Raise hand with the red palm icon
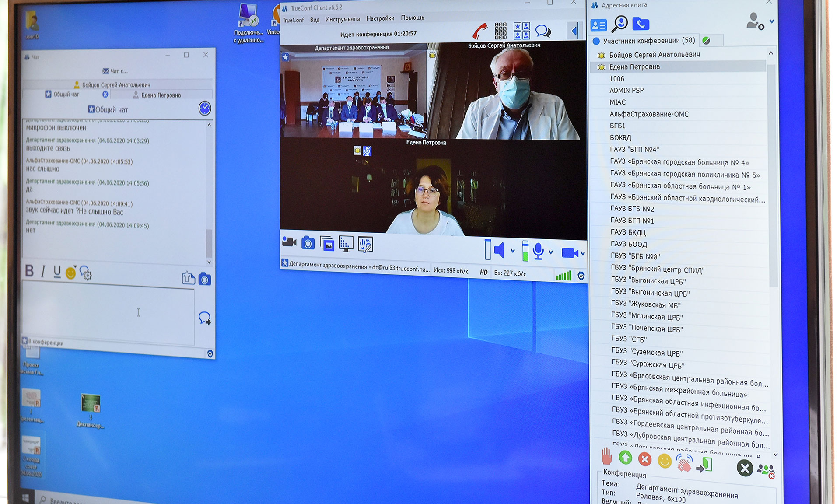Screen dimensions: 840x504 point(606,457)
